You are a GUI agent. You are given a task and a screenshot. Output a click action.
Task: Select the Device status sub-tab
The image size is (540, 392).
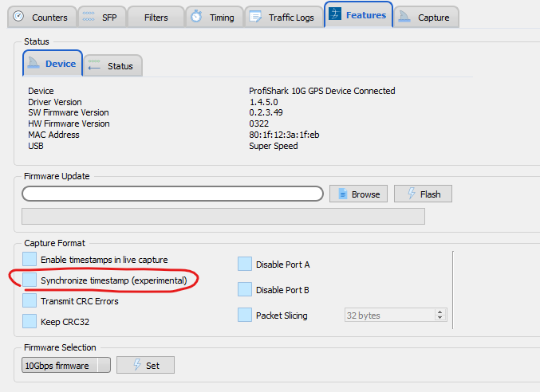coord(53,64)
